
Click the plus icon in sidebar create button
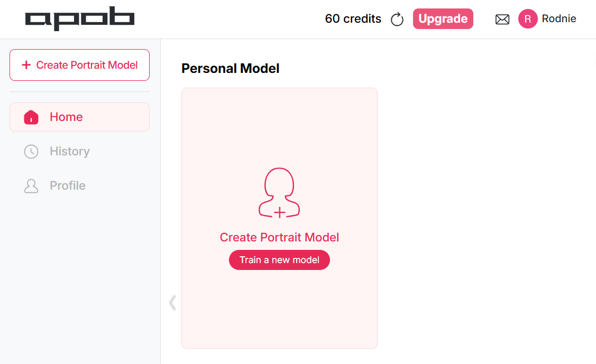pos(26,65)
